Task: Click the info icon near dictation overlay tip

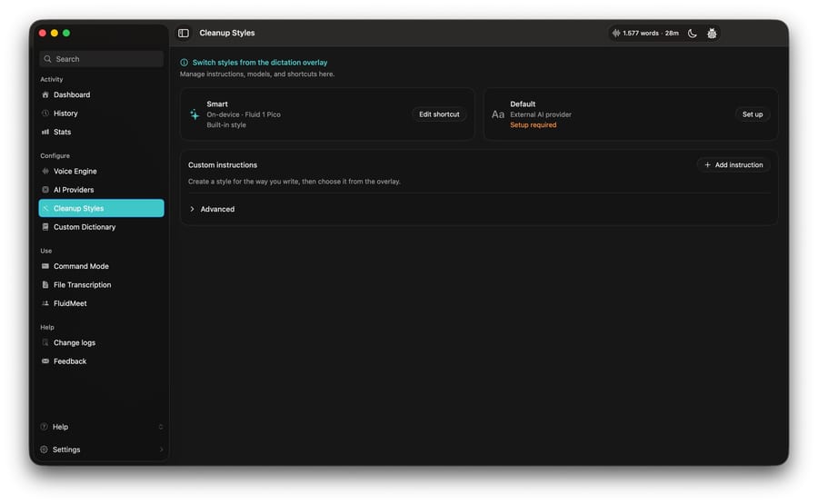Action: point(185,63)
